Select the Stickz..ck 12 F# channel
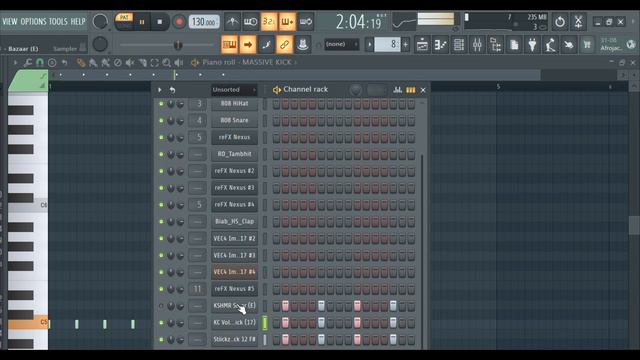This screenshot has height=360, width=640. coord(234,339)
